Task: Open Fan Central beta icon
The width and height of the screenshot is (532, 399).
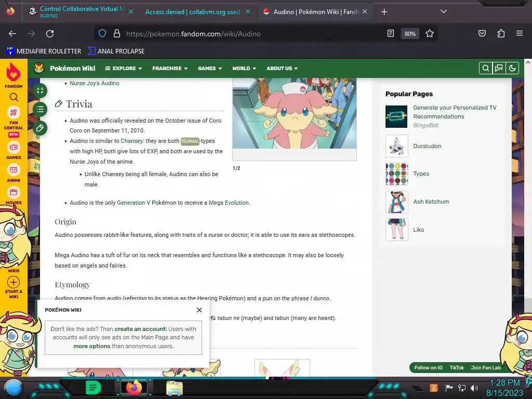Action: (x=14, y=112)
